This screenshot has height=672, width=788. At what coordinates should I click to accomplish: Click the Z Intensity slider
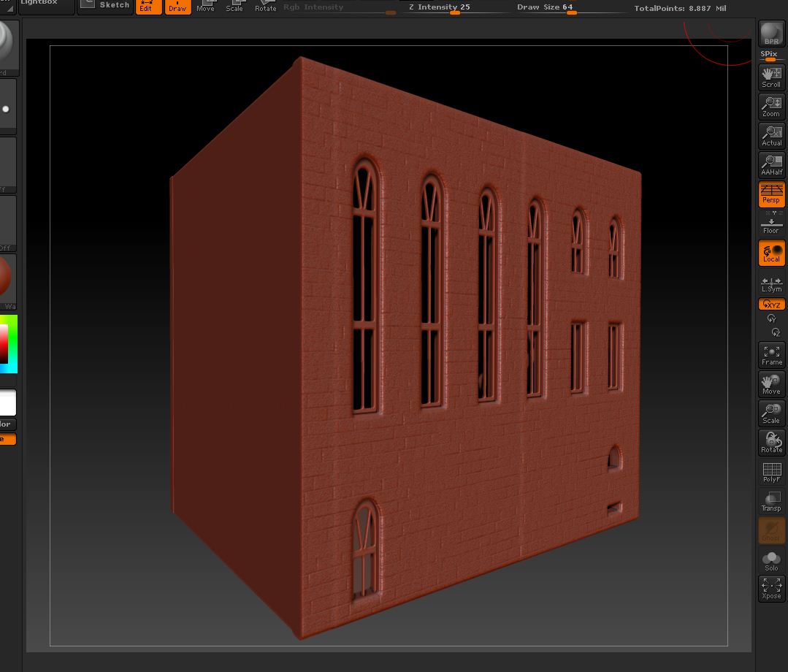[454, 9]
